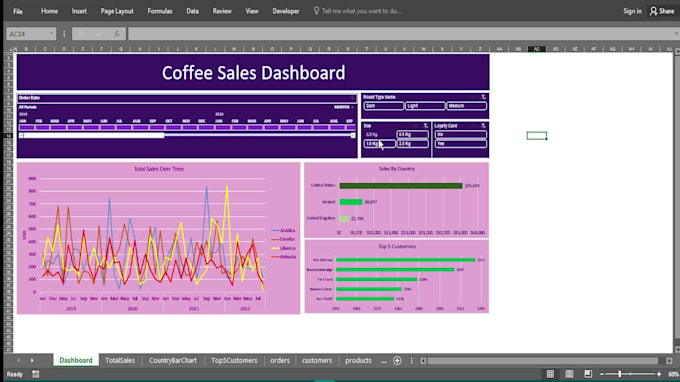Viewport: 680px width, 382px height.
Task: Toggle the 2.5 Kg size slicer button
Action: 412,144
